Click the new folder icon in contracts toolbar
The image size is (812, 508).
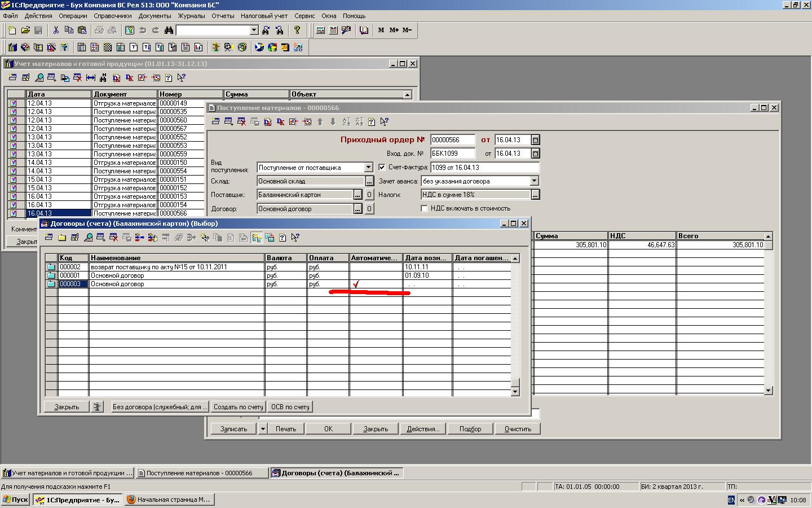click(x=62, y=238)
